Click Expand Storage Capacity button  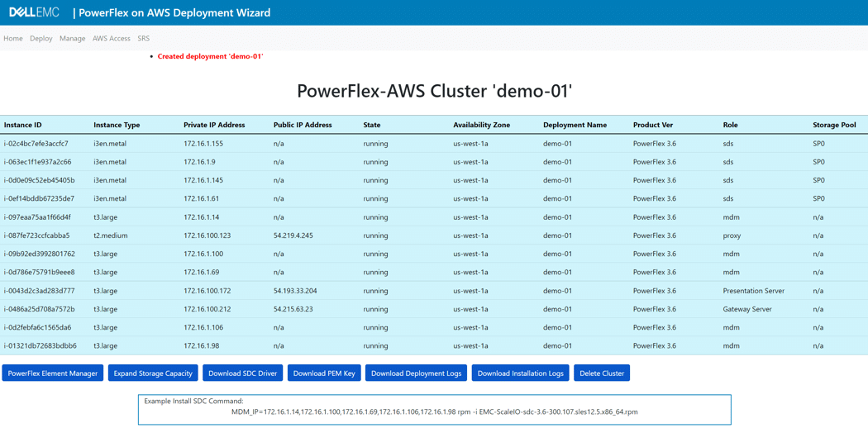pos(153,373)
